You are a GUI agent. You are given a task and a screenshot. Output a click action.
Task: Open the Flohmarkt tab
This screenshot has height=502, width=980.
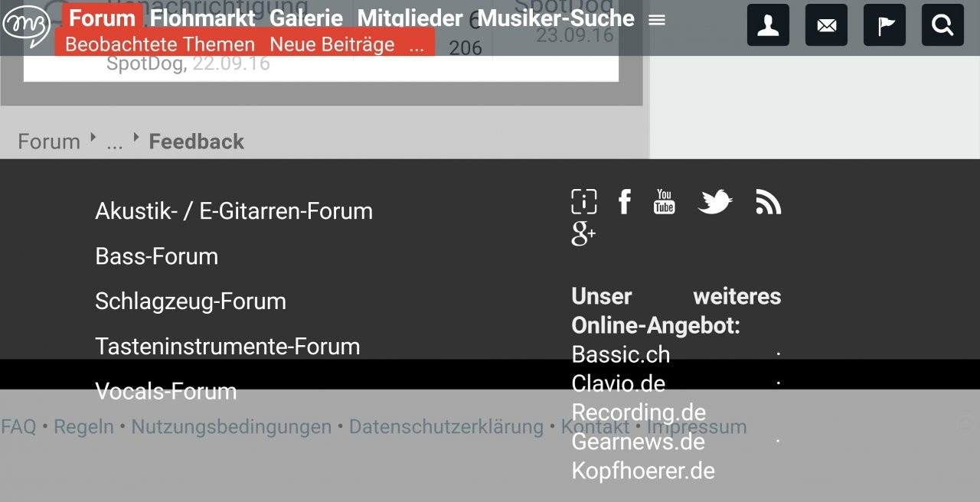[202, 18]
